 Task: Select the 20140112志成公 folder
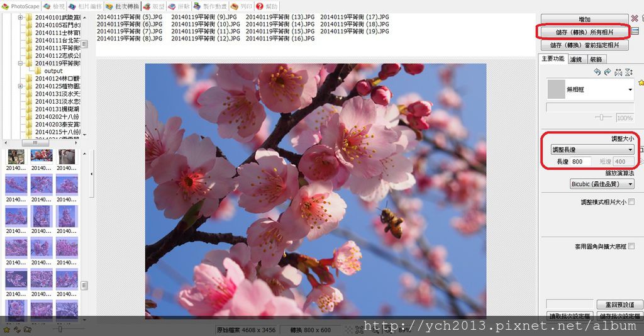pyautogui.click(x=57, y=55)
